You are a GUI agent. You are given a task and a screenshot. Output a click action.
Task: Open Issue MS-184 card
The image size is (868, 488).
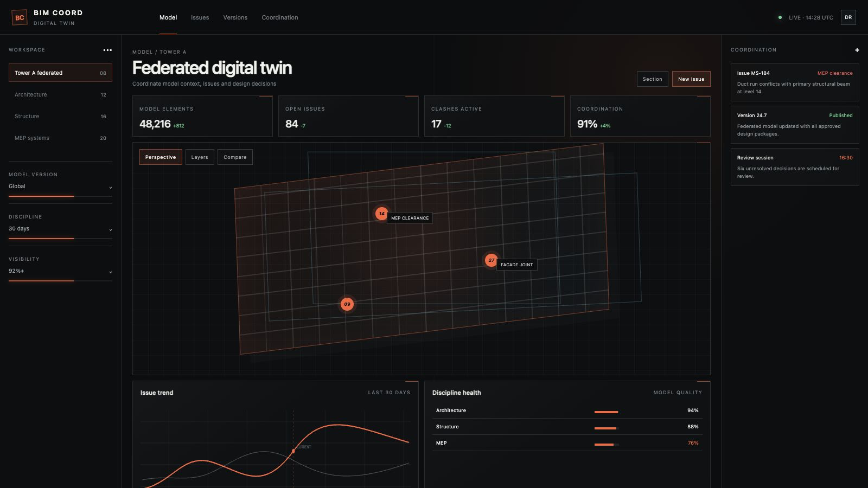(x=795, y=82)
